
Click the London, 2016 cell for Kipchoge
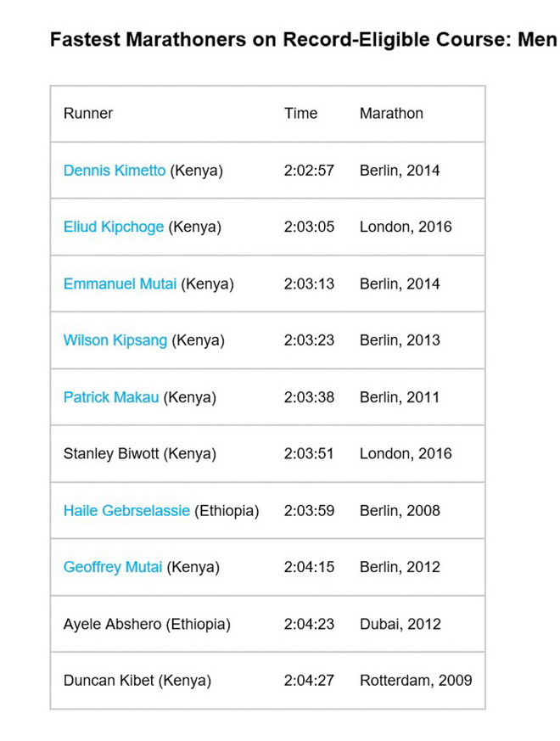[406, 227]
